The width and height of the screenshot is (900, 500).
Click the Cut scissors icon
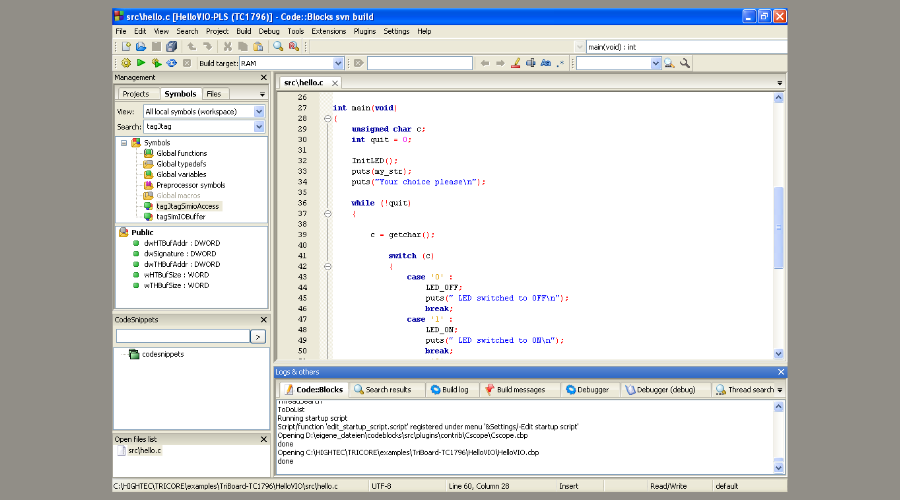coord(228,47)
